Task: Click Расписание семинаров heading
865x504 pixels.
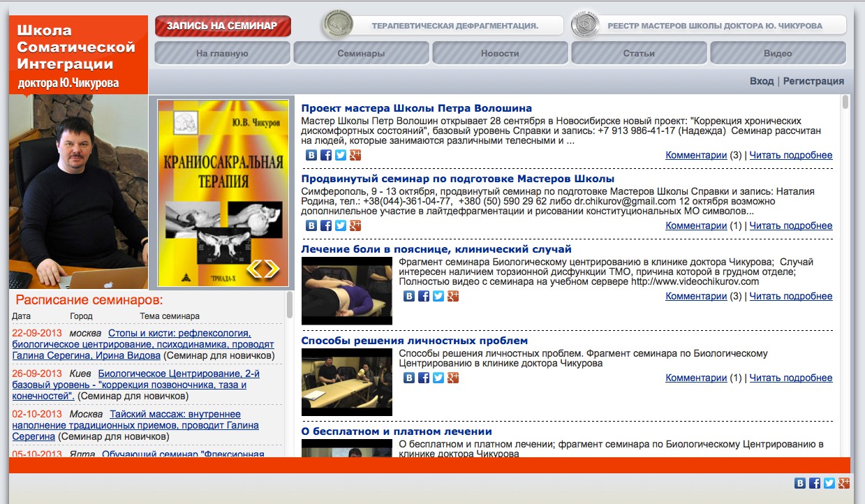Action: [89, 300]
